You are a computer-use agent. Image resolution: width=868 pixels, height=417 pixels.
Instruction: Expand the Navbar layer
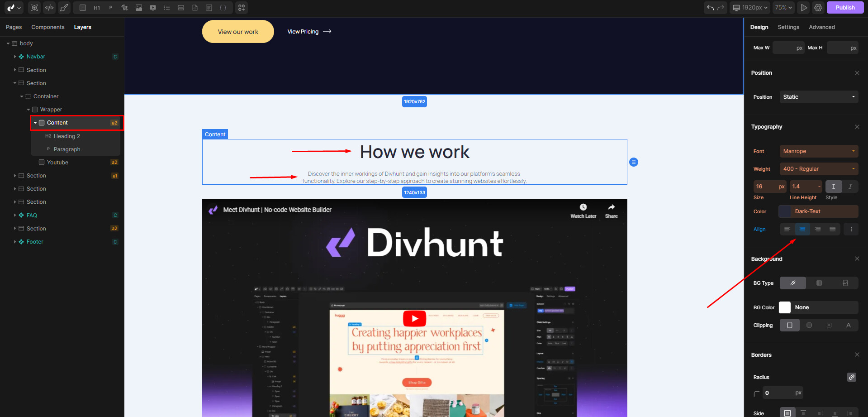[x=15, y=57]
